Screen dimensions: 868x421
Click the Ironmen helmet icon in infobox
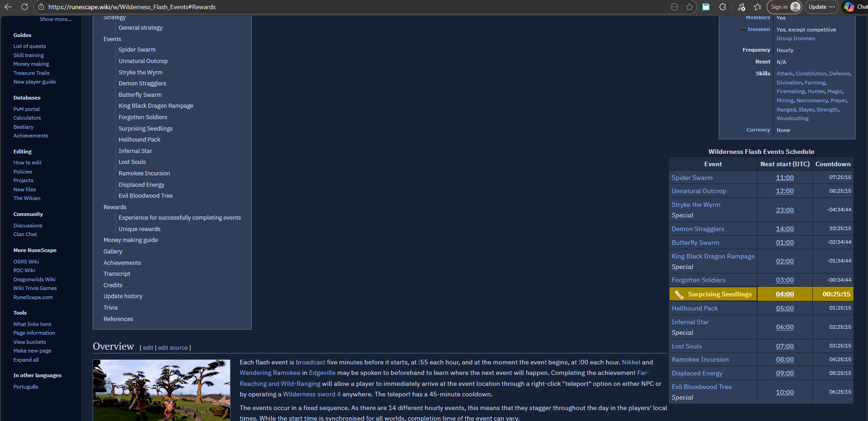(743, 29)
